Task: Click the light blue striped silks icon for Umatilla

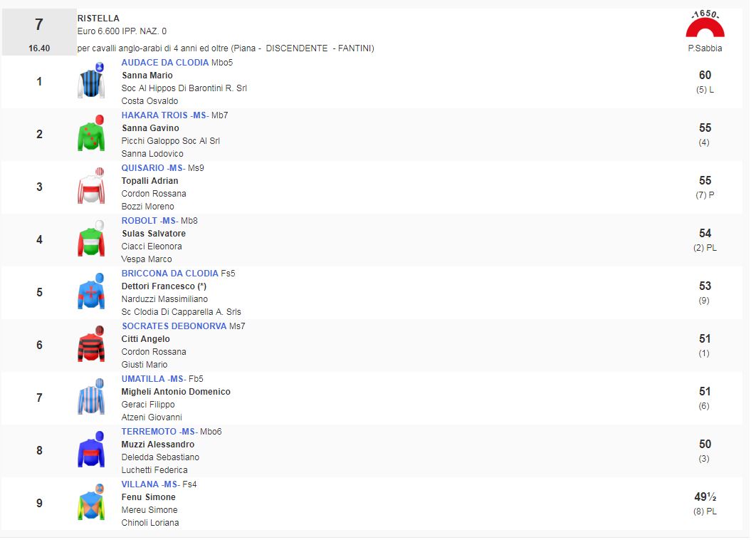Action: [91, 398]
